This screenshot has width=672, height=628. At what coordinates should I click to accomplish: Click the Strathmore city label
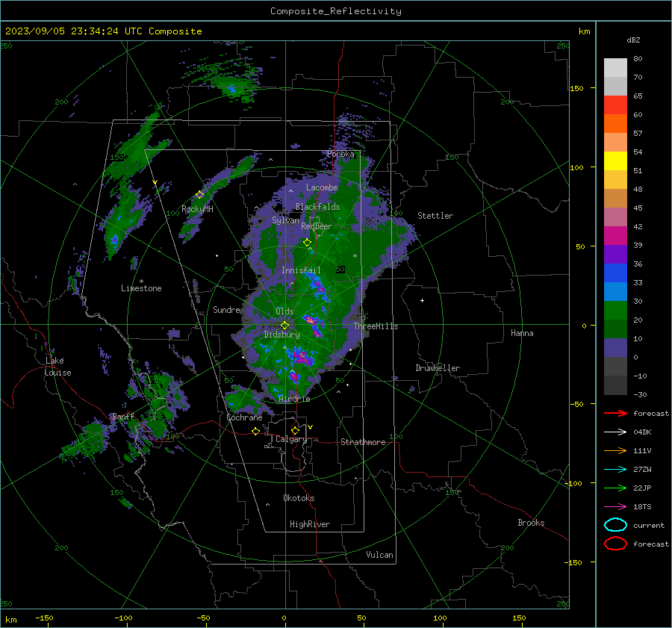coord(363,442)
